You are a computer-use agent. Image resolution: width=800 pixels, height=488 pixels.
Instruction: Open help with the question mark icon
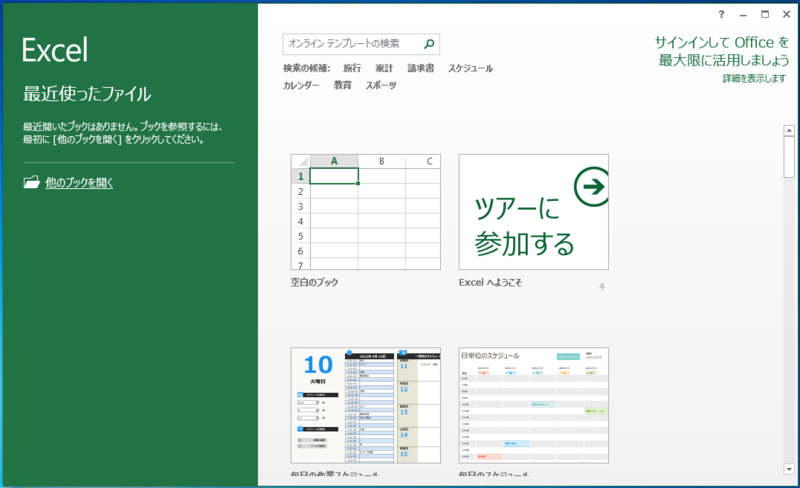click(x=721, y=14)
